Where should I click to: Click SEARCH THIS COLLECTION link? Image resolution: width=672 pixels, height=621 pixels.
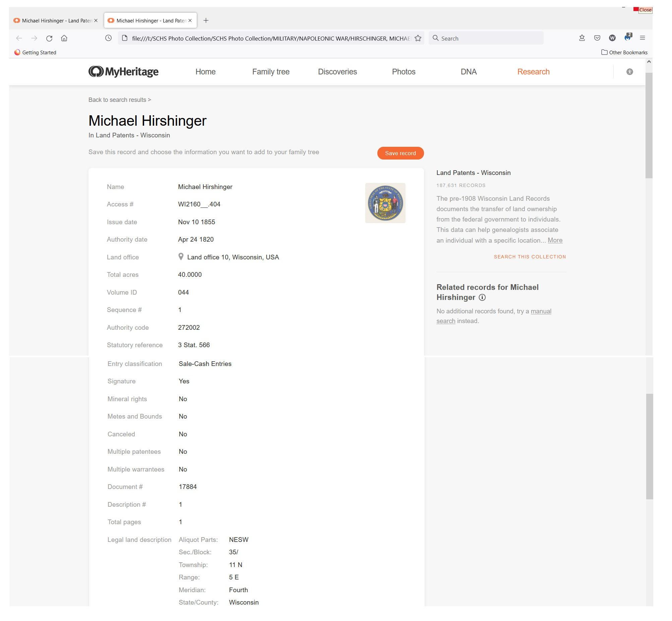(530, 257)
